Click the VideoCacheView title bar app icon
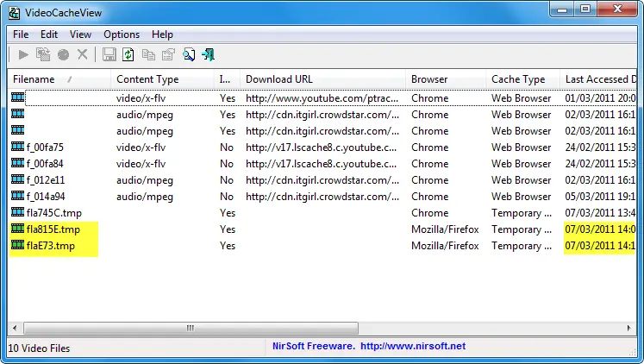This screenshot has height=364, width=644. tap(15, 13)
